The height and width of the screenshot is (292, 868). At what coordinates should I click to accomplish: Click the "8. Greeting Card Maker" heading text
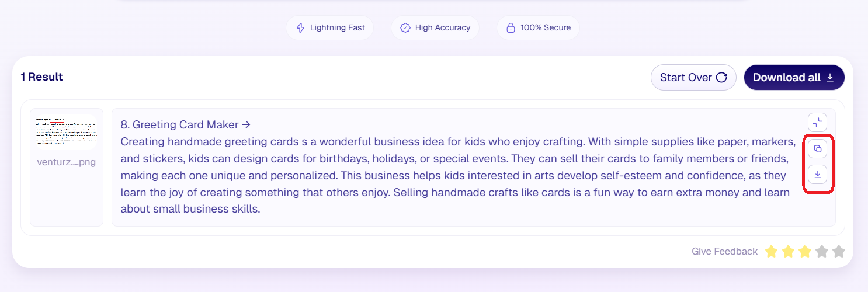[180, 124]
